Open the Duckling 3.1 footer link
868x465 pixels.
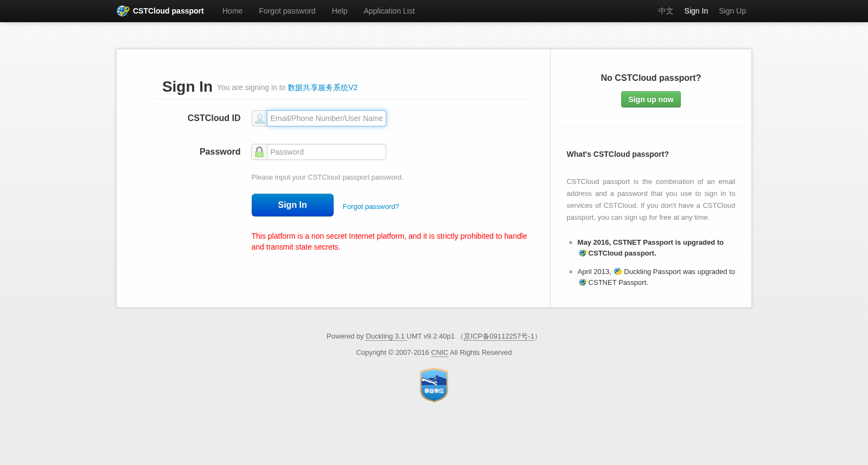point(386,336)
